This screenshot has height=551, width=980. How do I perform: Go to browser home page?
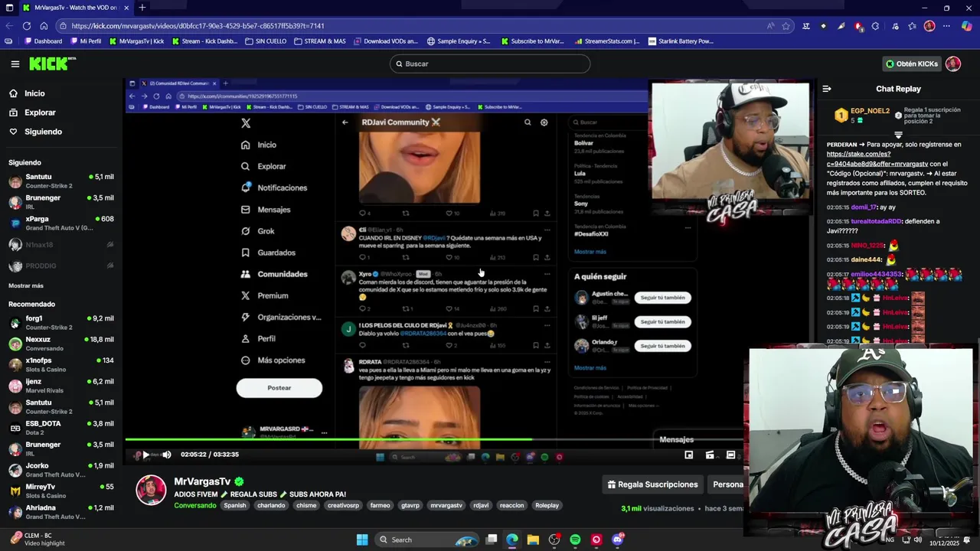(x=43, y=26)
